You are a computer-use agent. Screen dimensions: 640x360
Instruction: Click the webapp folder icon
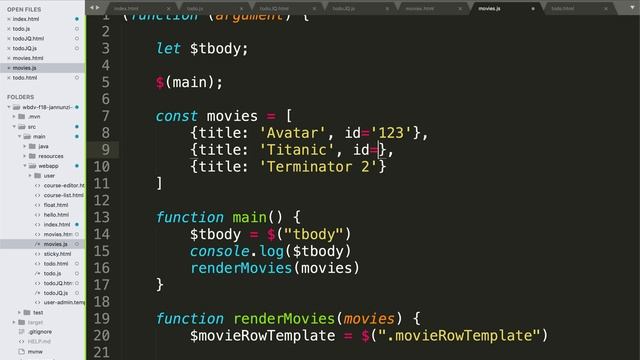(x=32, y=166)
